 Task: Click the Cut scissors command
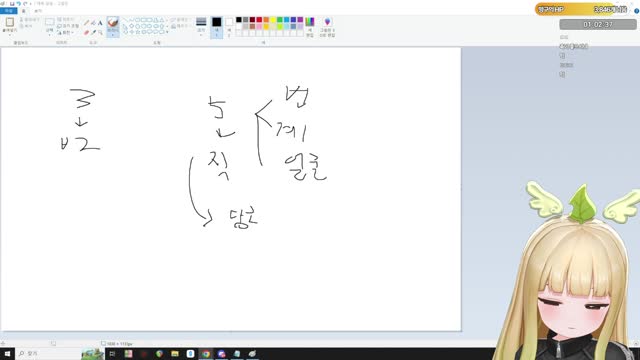point(30,20)
